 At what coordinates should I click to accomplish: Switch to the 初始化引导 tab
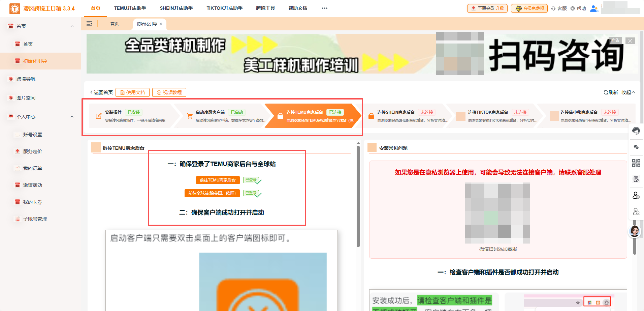click(147, 24)
